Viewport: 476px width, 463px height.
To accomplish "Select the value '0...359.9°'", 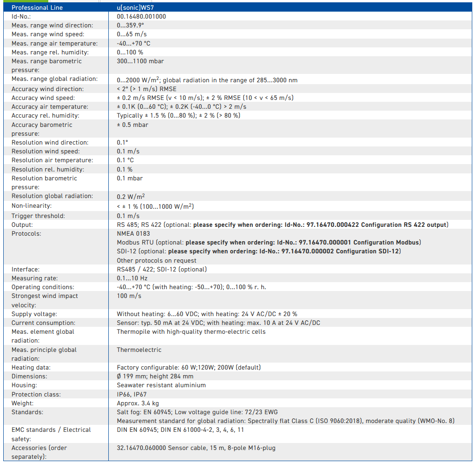I will click(x=130, y=25).
